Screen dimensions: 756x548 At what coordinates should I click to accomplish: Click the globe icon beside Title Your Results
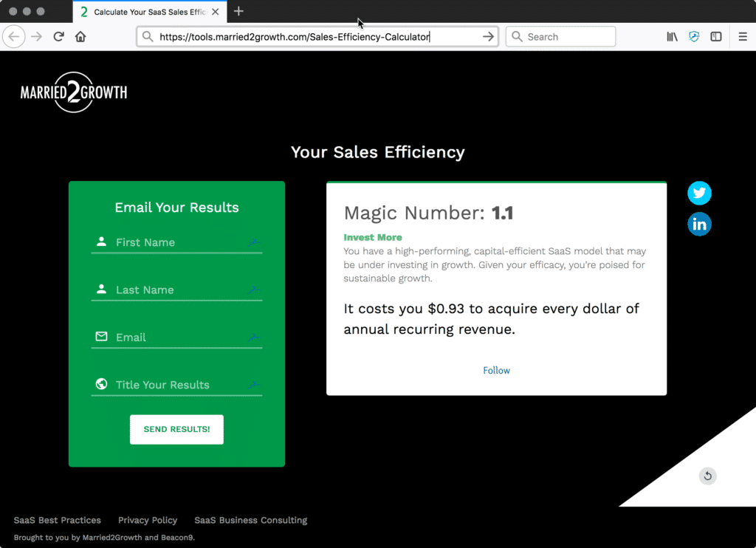tap(100, 383)
